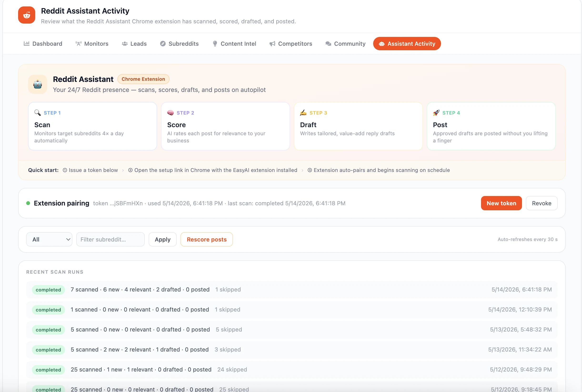Click the green status dot beside Extension pairing

28,203
